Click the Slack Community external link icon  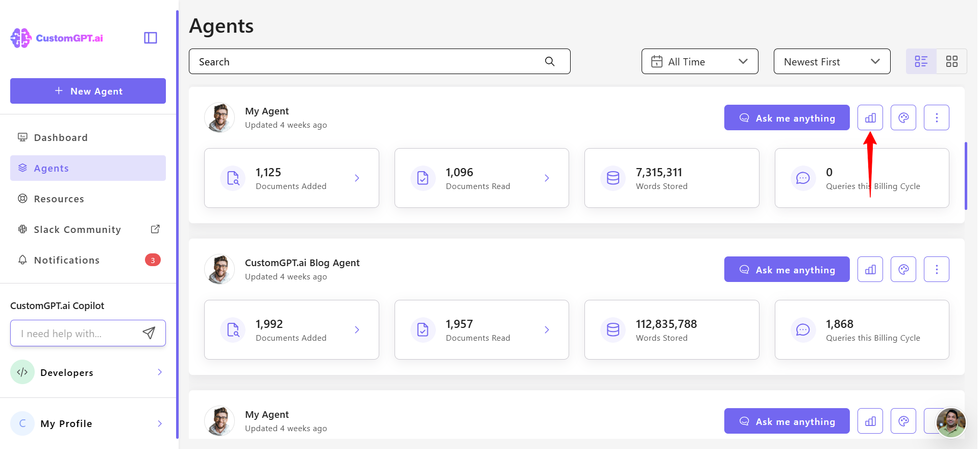(x=155, y=229)
